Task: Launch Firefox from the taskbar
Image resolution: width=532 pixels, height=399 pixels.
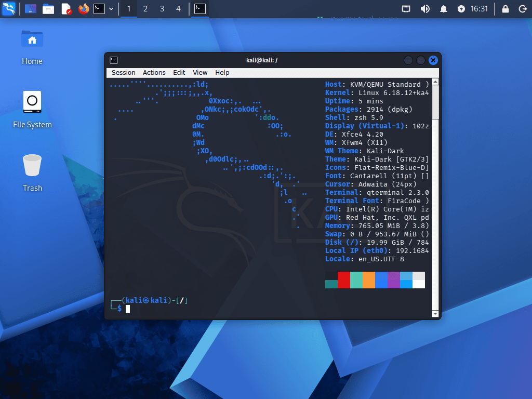Action: (83, 9)
